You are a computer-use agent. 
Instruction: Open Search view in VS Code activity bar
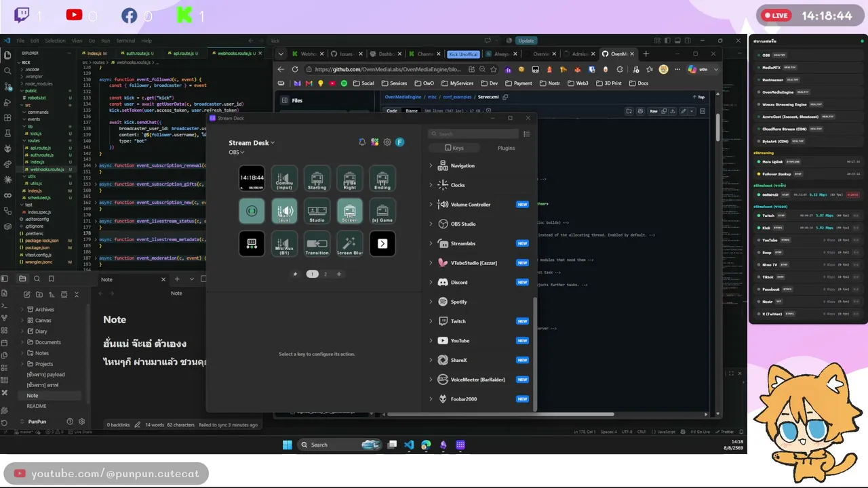point(7,70)
